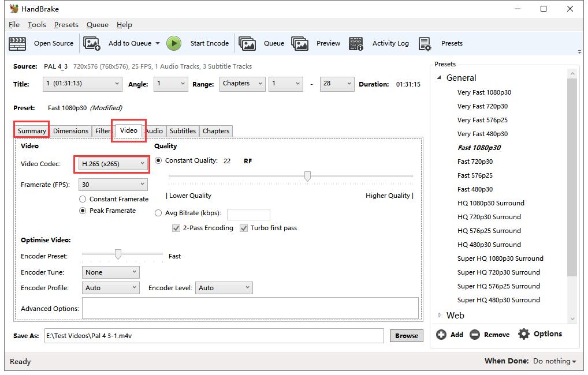Choose the Constant Framerate option
Image resolution: width=588 pixels, height=375 pixels.
(83, 199)
